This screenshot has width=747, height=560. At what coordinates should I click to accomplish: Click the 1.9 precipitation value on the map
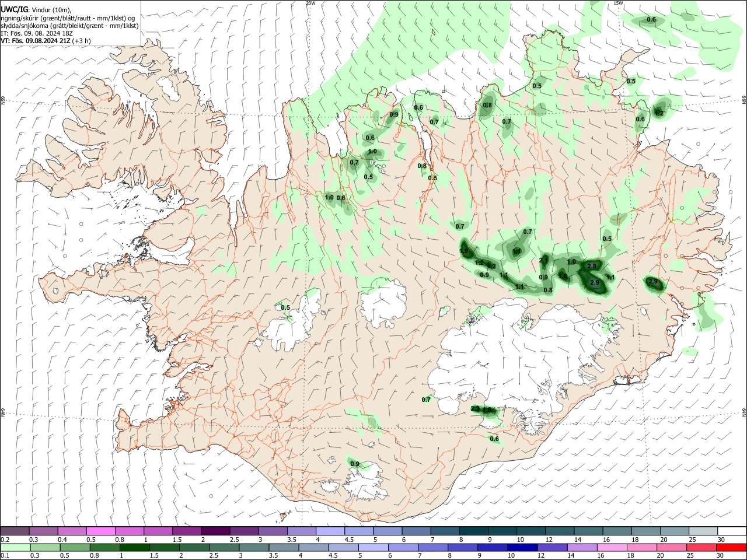[x=464, y=251]
